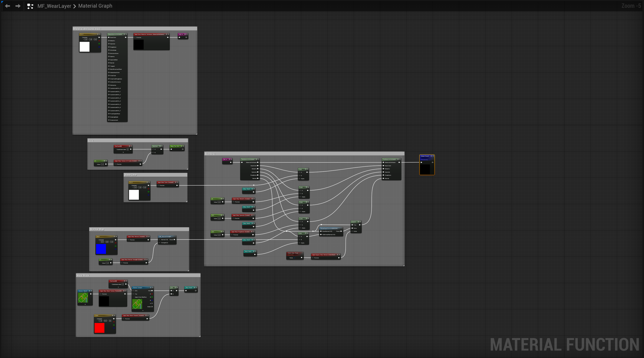The image size is (644, 358).
Task: Click the Coordinate Index field in UVs TexCoord
Action: pyautogui.click(x=128, y=149)
